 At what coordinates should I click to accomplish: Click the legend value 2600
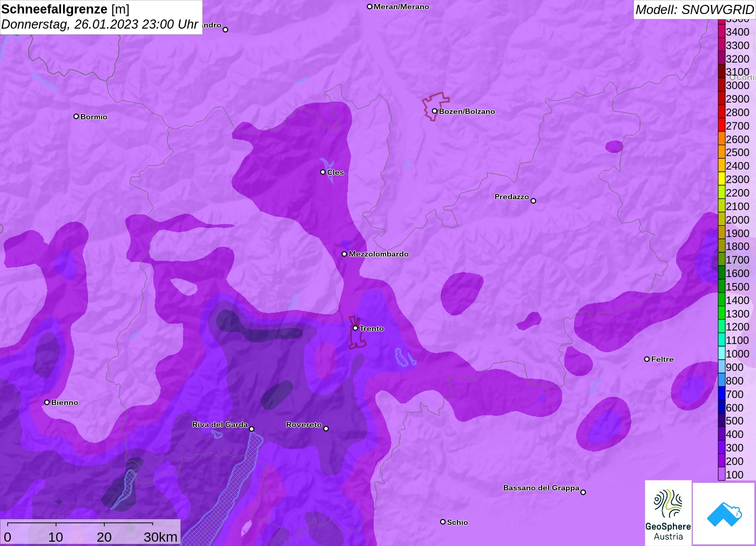pos(738,139)
